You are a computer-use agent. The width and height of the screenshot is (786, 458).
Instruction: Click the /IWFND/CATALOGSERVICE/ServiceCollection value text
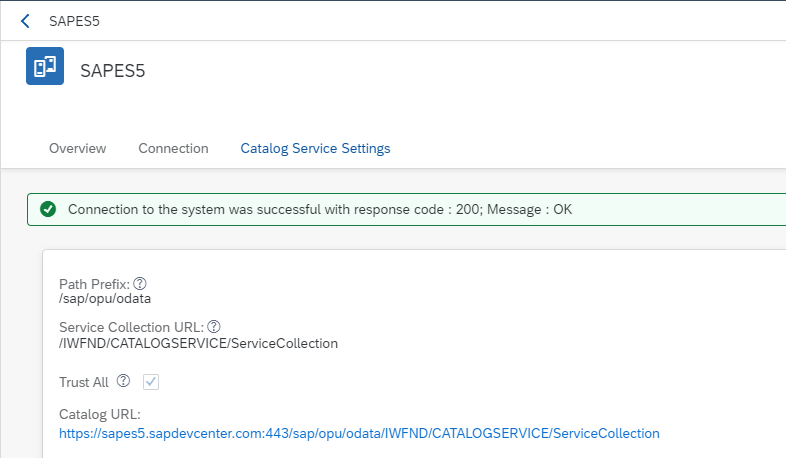click(198, 343)
